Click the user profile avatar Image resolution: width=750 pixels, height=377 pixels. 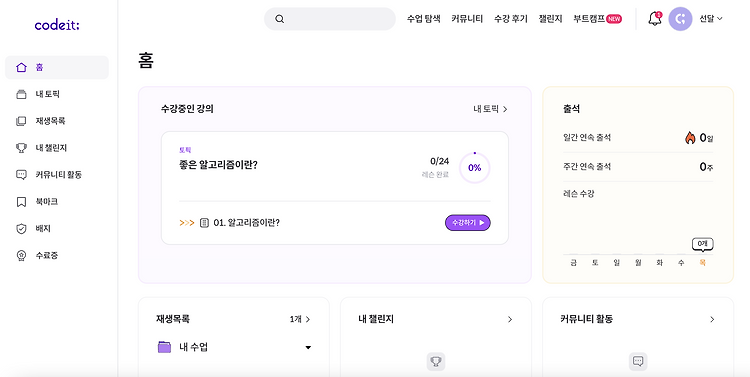pos(680,19)
